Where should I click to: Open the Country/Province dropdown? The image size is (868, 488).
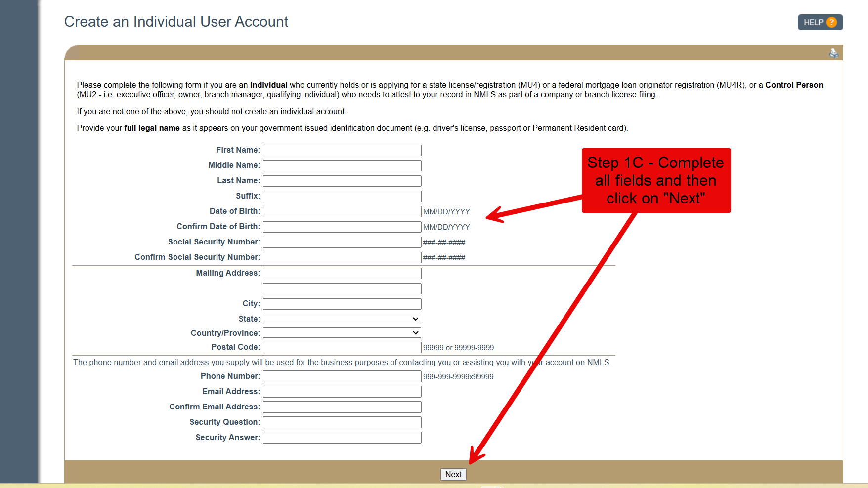click(x=342, y=333)
